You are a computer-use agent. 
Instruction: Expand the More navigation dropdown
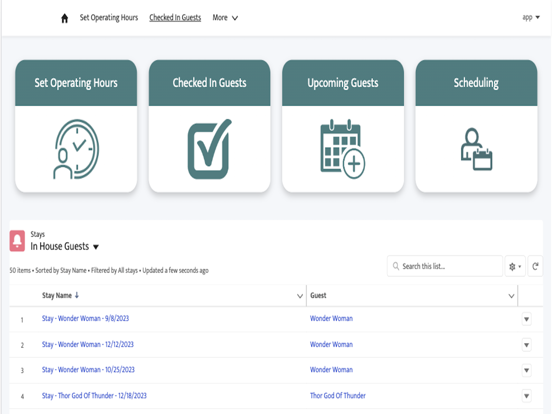[225, 18]
